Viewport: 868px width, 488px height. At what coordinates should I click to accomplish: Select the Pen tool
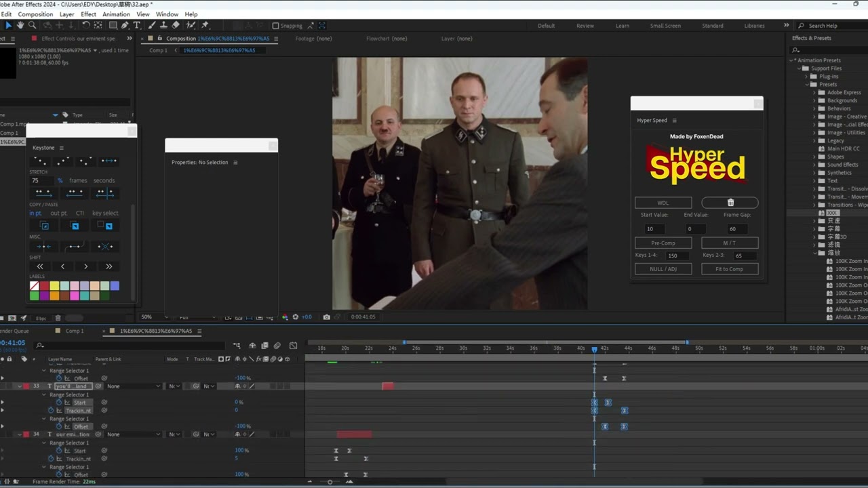[125, 25]
